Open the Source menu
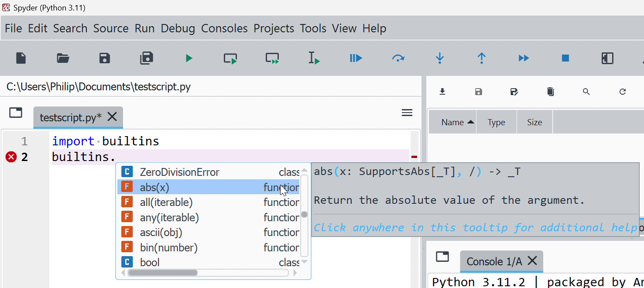Image resolution: width=644 pixels, height=288 pixels. pyautogui.click(x=111, y=28)
